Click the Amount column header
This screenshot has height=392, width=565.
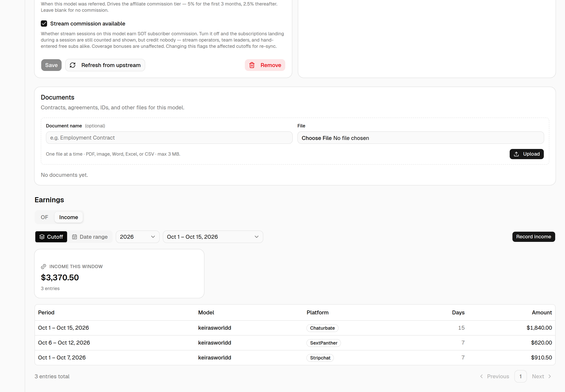point(542,312)
